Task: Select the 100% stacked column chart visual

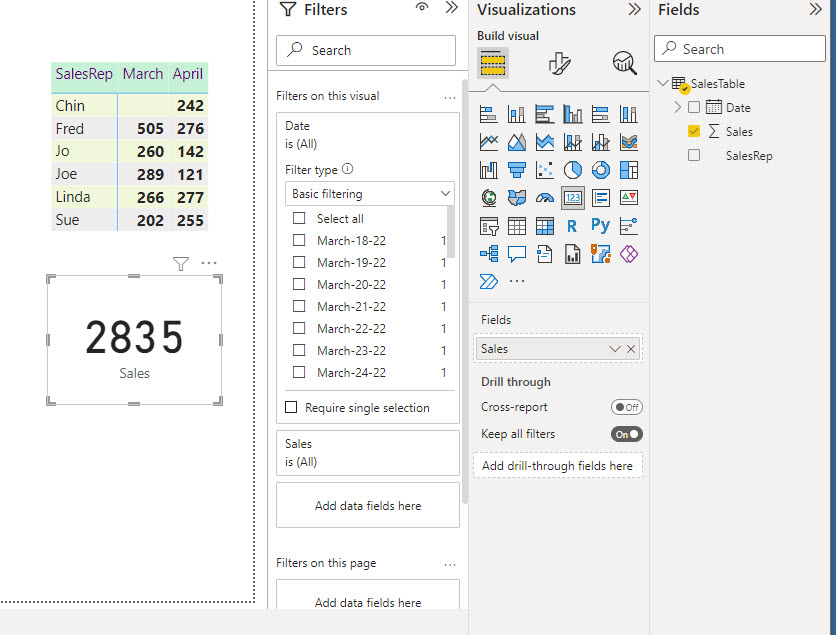Action: (629, 114)
